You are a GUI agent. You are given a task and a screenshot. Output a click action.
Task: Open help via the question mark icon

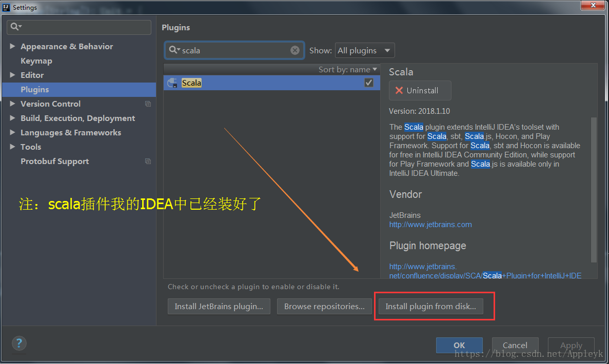(x=18, y=343)
